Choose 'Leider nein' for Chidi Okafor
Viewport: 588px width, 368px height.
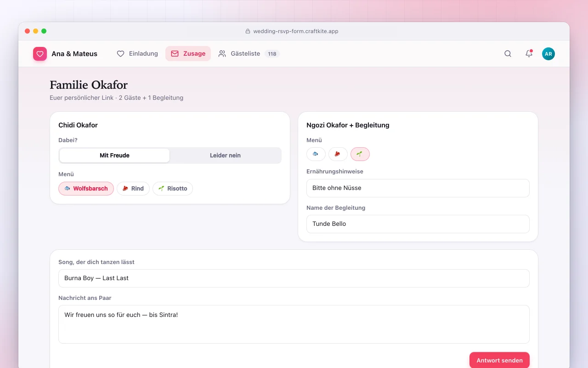[x=225, y=155]
